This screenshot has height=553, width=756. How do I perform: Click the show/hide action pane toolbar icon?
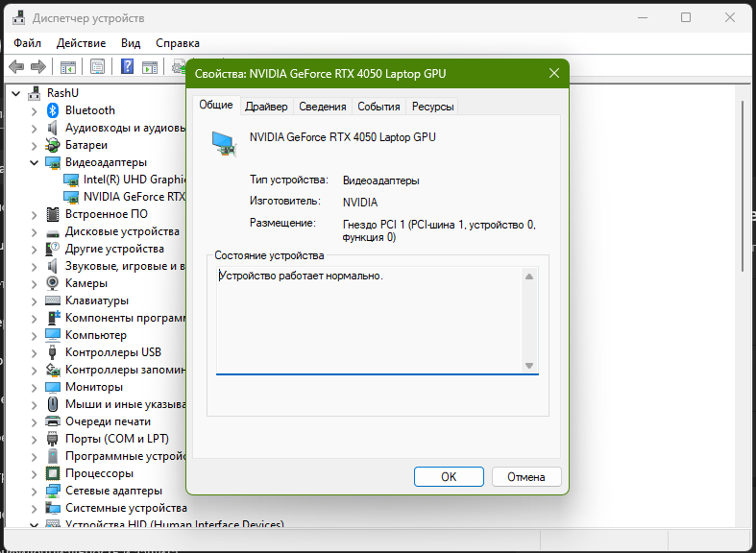click(150, 67)
